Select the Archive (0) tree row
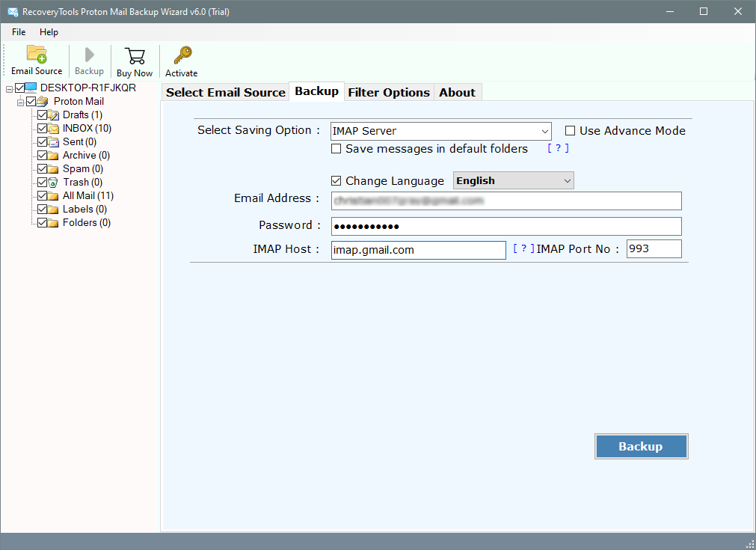The height and width of the screenshot is (550, 756). coord(86,156)
